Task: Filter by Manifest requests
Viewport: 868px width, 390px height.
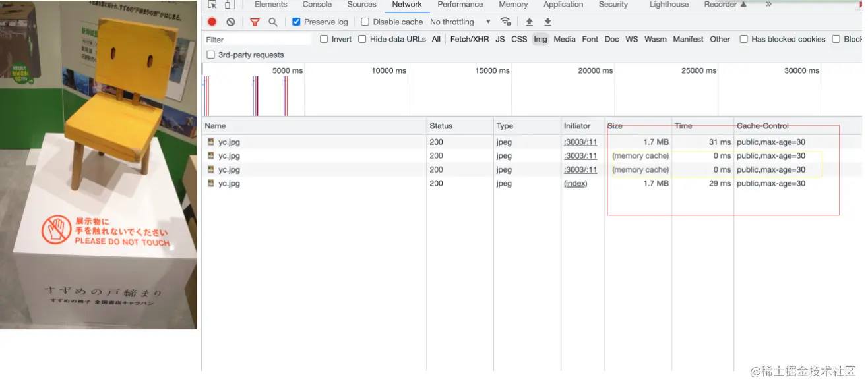Action: pos(688,39)
